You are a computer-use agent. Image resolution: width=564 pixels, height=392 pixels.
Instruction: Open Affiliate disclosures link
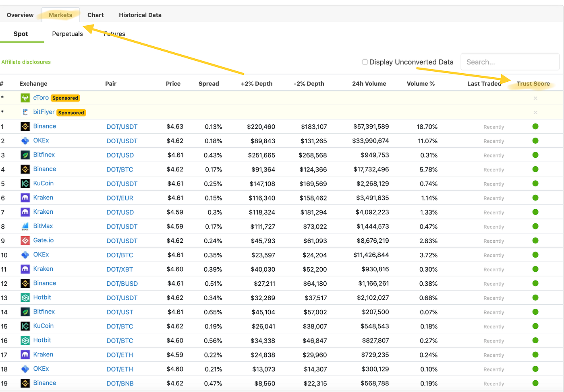[26, 62]
